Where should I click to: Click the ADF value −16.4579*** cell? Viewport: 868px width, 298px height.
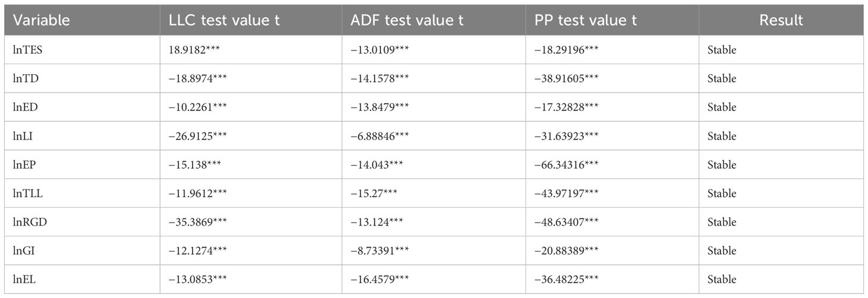click(380, 279)
